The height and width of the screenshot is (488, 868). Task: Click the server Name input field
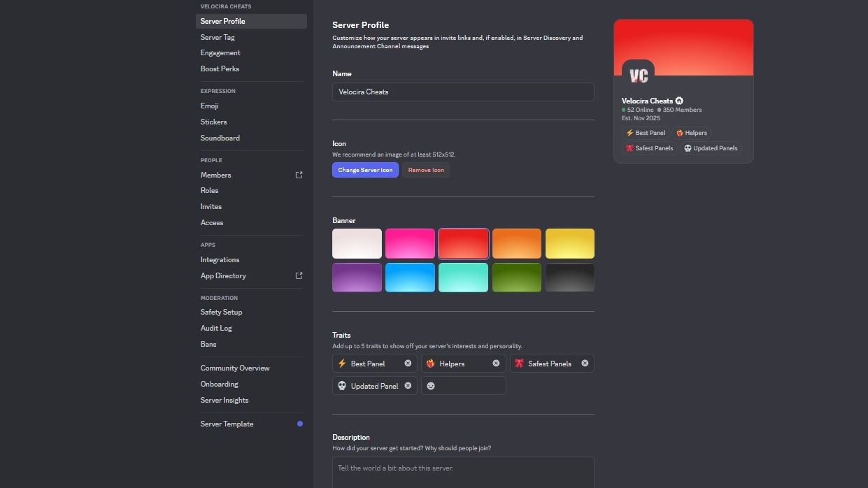[462, 92]
